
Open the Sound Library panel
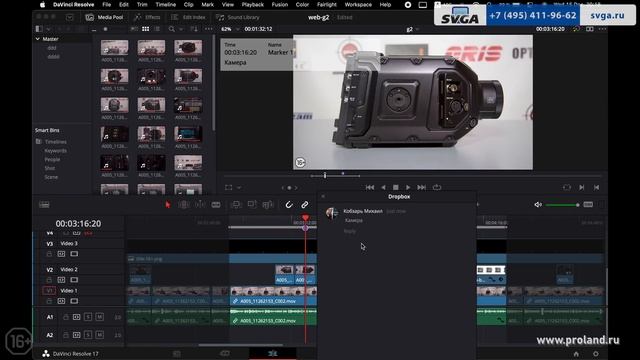click(x=238, y=17)
